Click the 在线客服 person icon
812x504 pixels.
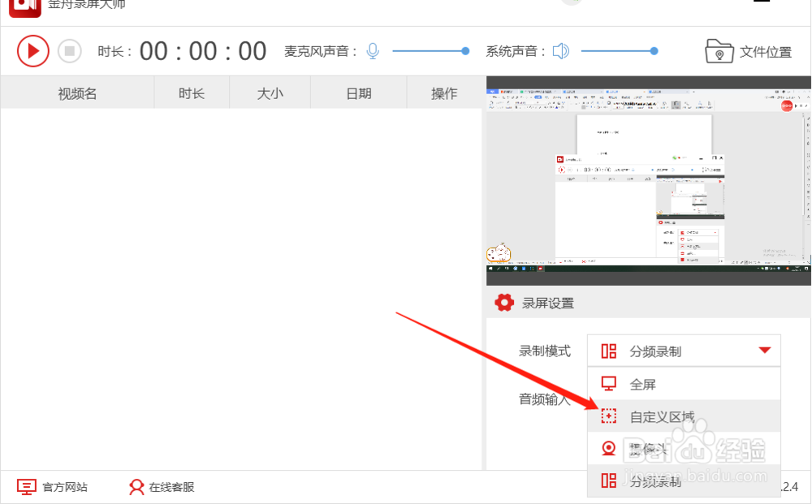click(x=136, y=487)
